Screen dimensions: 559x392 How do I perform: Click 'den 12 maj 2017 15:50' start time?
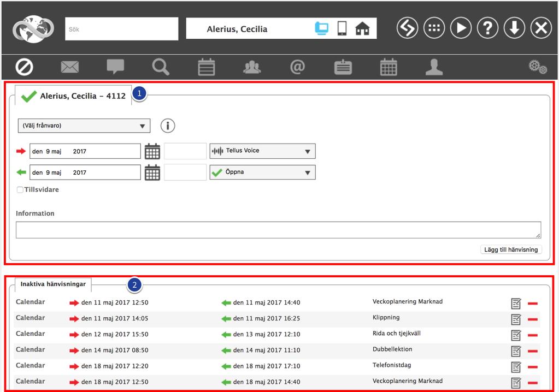point(115,334)
